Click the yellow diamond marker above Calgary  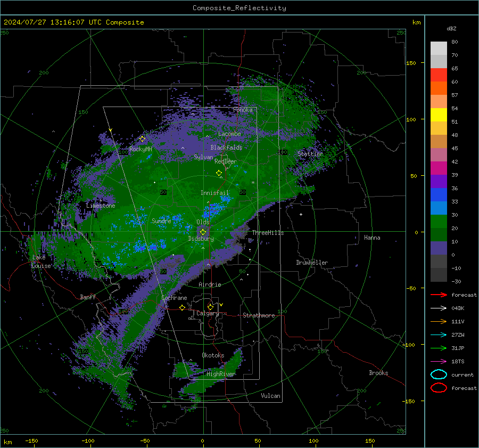[210, 307]
